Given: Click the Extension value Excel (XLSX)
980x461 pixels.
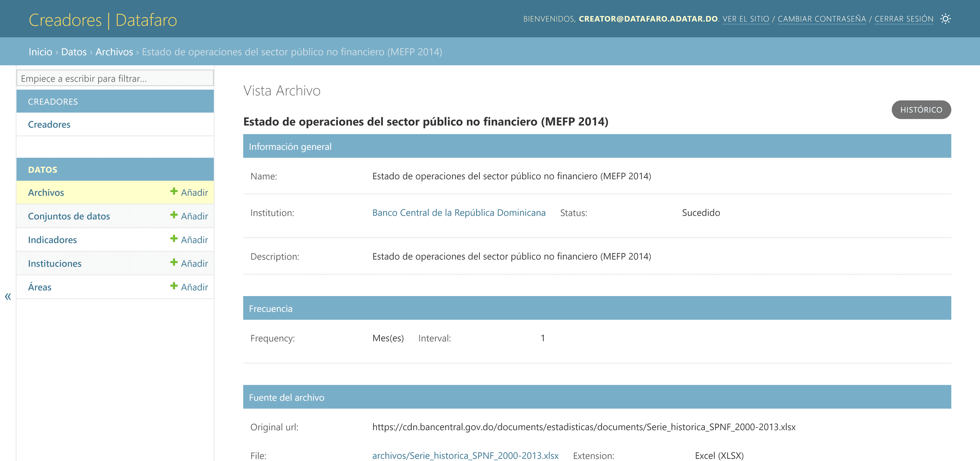Looking at the screenshot, I should click(x=719, y=455).
